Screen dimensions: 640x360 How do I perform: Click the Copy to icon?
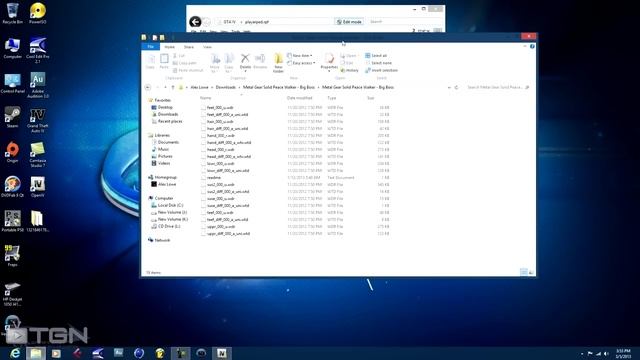click(229, 63)
